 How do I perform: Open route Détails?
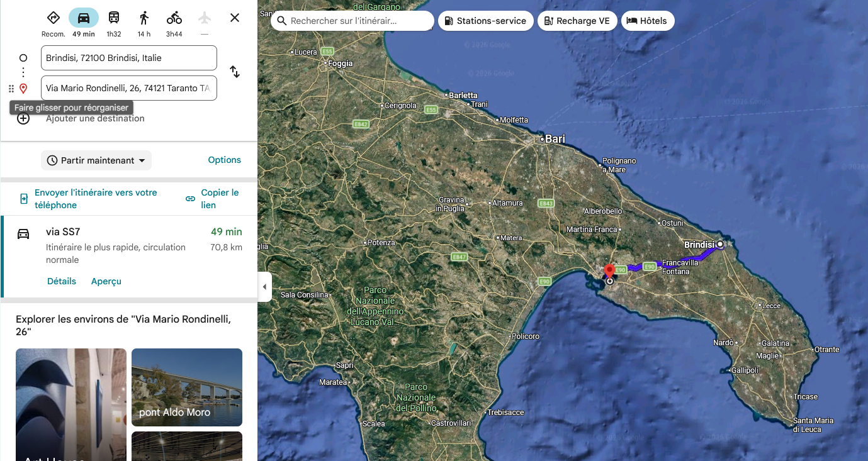click(62, 281)
